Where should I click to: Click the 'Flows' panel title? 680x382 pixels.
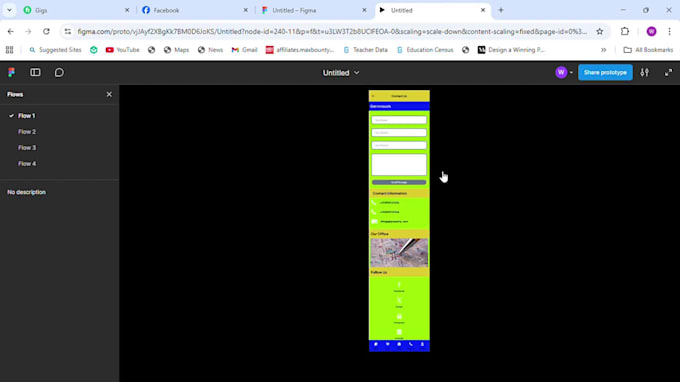[15, 94]
